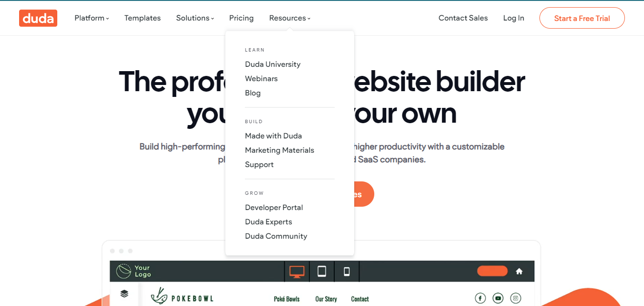Click the Start a Free Trial button
This screenshot has height=306, width=644.
pyautogui.click(x=582, y=18)
